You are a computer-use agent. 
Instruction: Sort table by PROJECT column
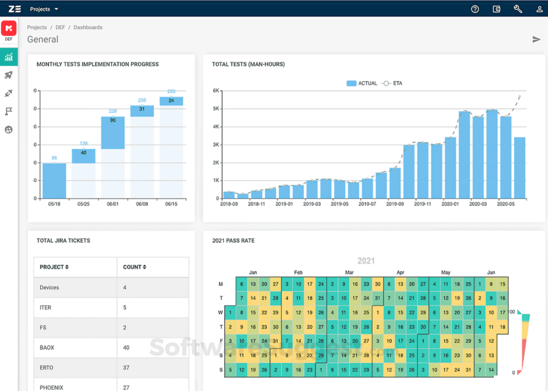(54, 267)
